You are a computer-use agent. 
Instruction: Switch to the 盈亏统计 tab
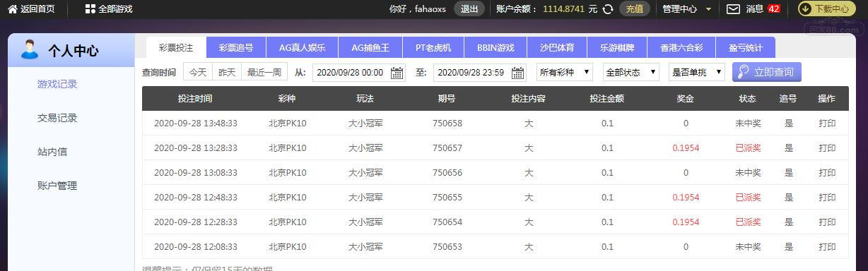745,47
